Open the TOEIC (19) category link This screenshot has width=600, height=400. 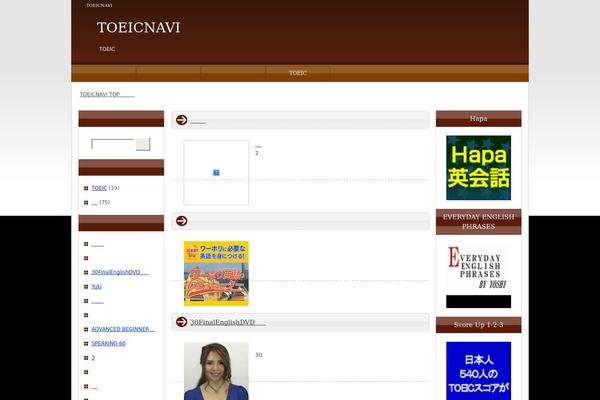[99, 188]
